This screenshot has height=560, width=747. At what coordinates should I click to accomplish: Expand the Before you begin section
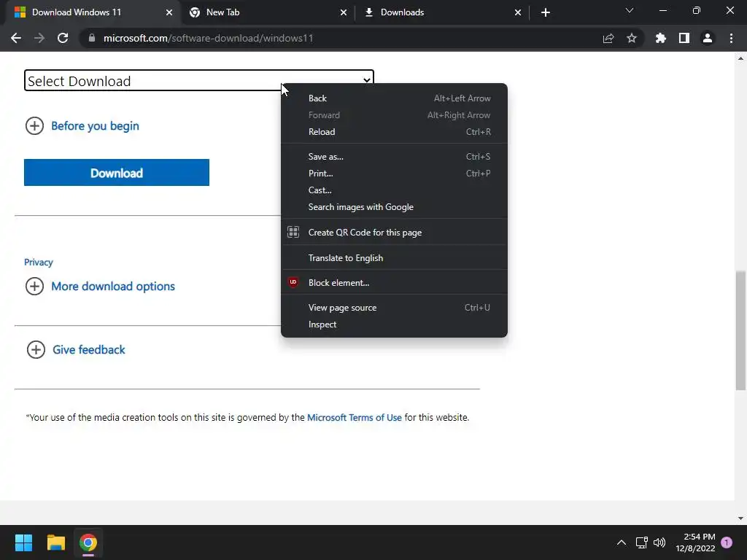[82, 125]
